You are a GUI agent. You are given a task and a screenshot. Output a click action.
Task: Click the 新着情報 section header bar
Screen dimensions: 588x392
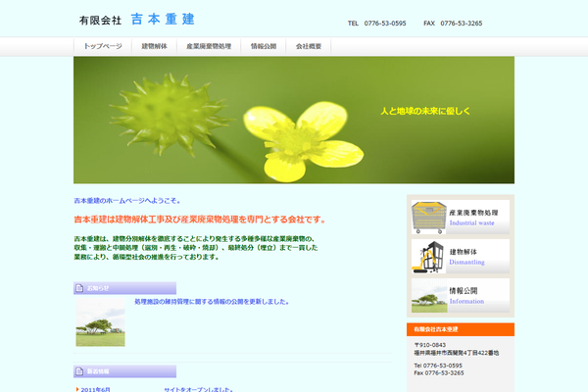coord(124,371)
